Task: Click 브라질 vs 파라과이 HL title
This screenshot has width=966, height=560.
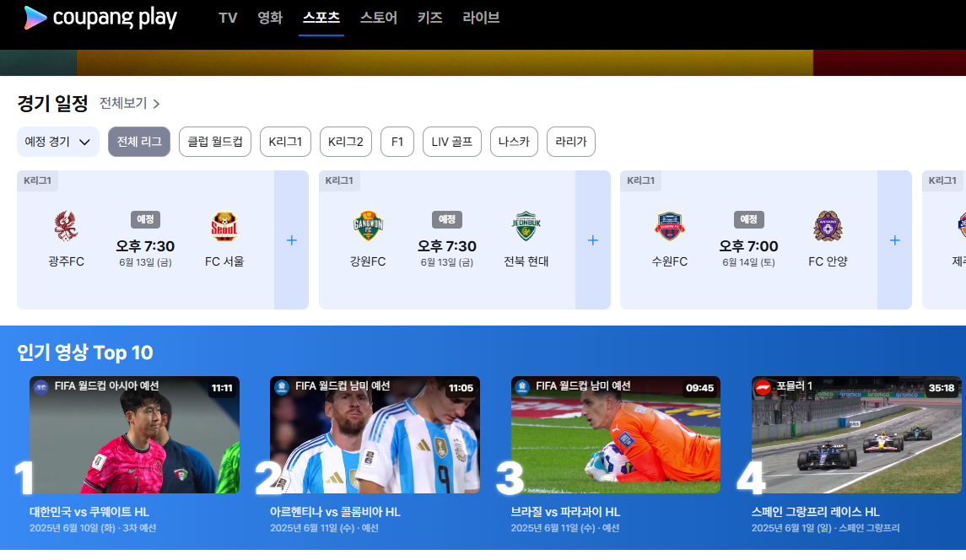Action: point(565,512)
